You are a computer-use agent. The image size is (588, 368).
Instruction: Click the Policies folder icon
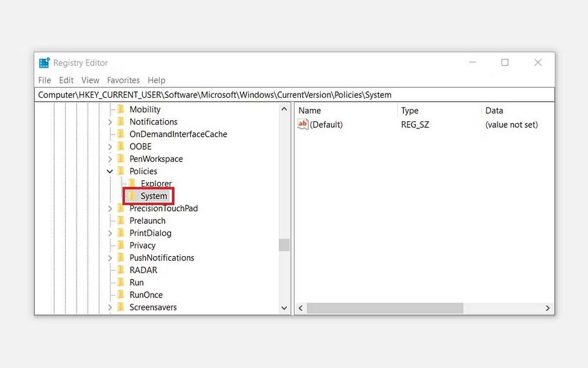[122, 171]
